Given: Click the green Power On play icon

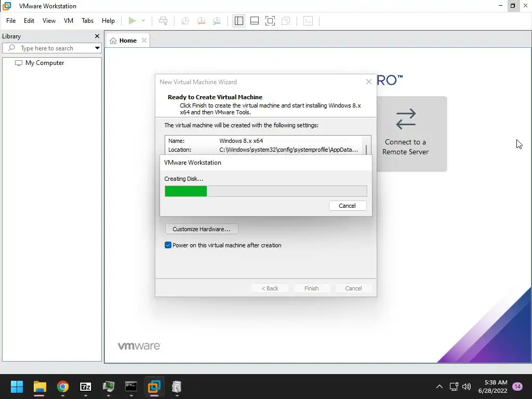Looking at the screenshot, I should coord(132,21).
